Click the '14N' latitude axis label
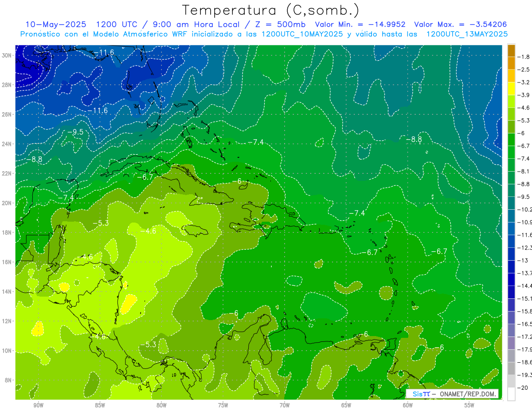Image resolution: width=532 pixels, height=411 pixels. (8, 291)
